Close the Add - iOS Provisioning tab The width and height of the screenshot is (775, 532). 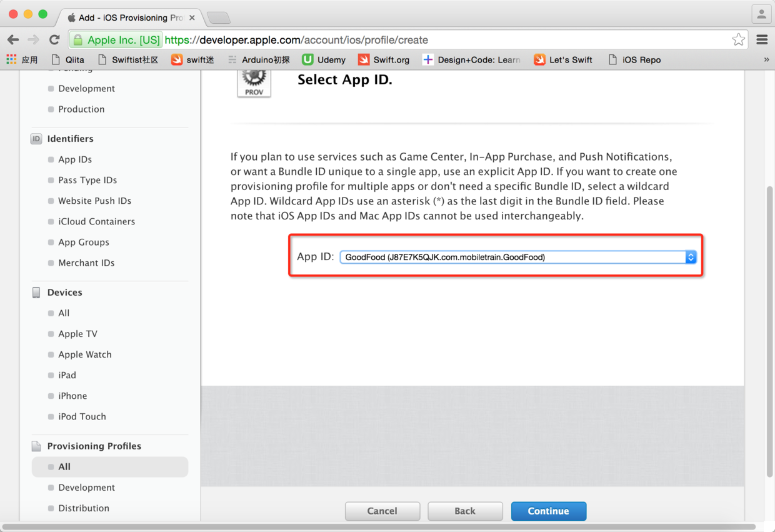[x=192, y=18]
